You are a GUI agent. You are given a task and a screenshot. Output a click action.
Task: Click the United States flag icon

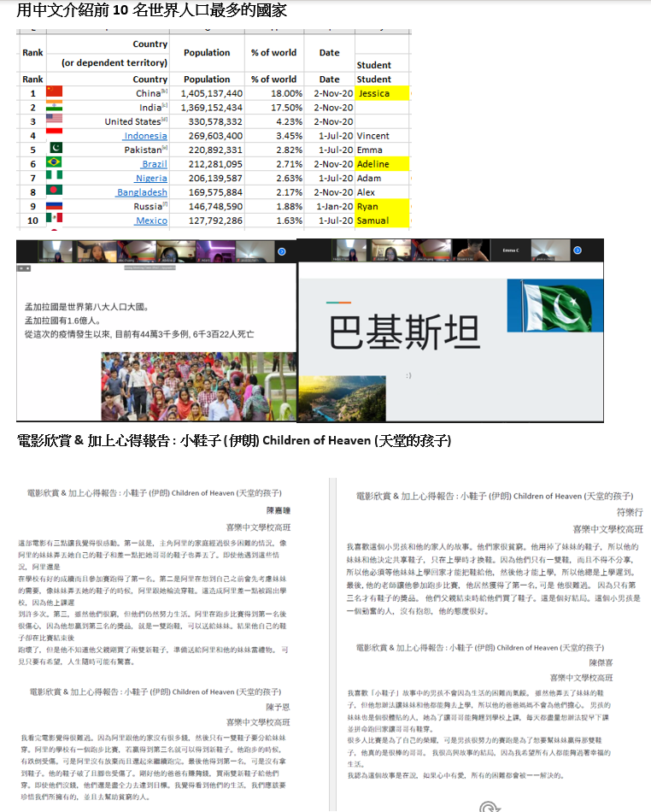[x=55, y=121]
